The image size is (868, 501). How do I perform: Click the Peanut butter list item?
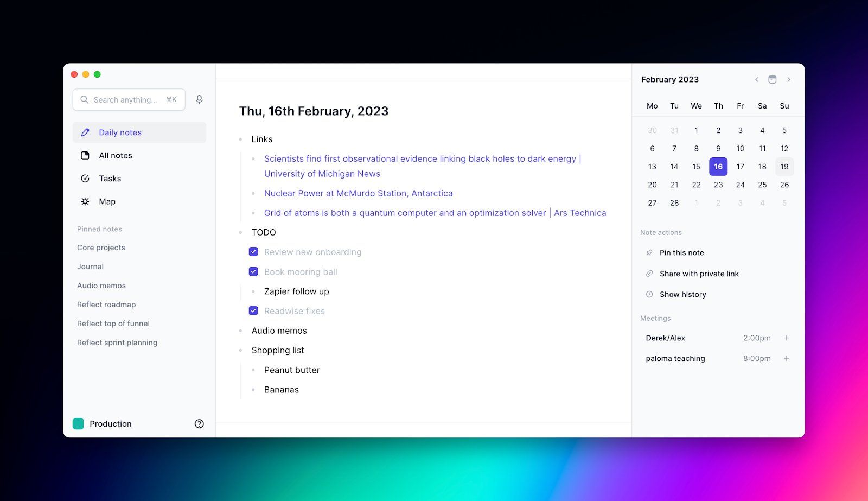292,370
